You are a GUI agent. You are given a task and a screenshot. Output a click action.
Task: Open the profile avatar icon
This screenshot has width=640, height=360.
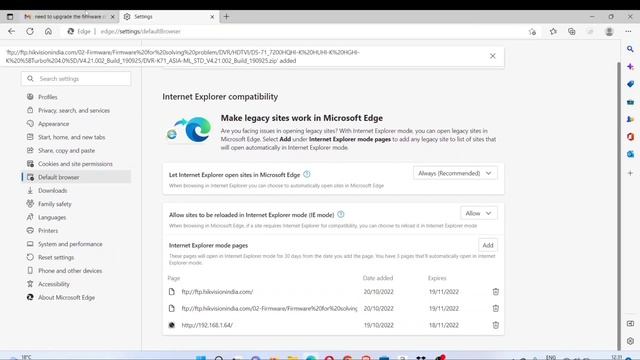pyautogui.click(x=609, y=31)
